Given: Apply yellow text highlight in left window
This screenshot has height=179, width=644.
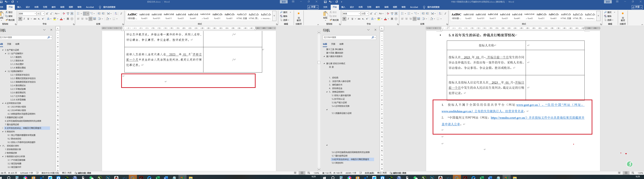Looking at the screenshot, I should pos(55,19).
